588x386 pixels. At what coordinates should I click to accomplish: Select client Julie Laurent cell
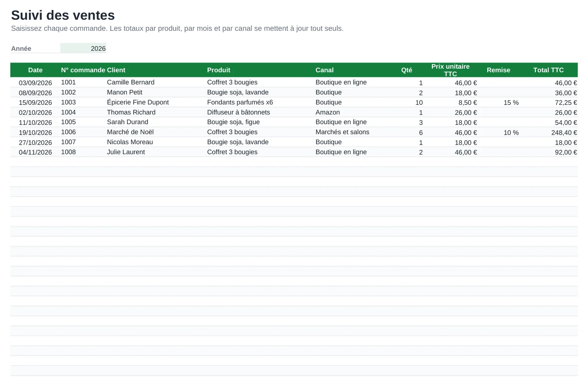tap(156, 152)
